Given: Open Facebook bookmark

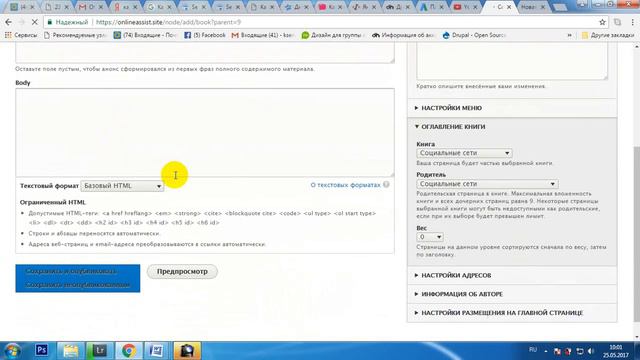Looking at the screenshot, I should pyautogui.click(x=205, y=36).
